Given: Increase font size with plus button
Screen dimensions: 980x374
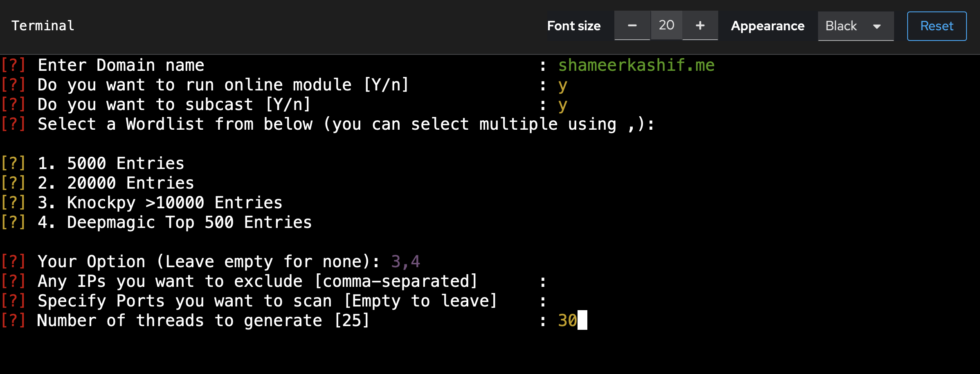Looking at the screenshot, I should pos(700,25).
